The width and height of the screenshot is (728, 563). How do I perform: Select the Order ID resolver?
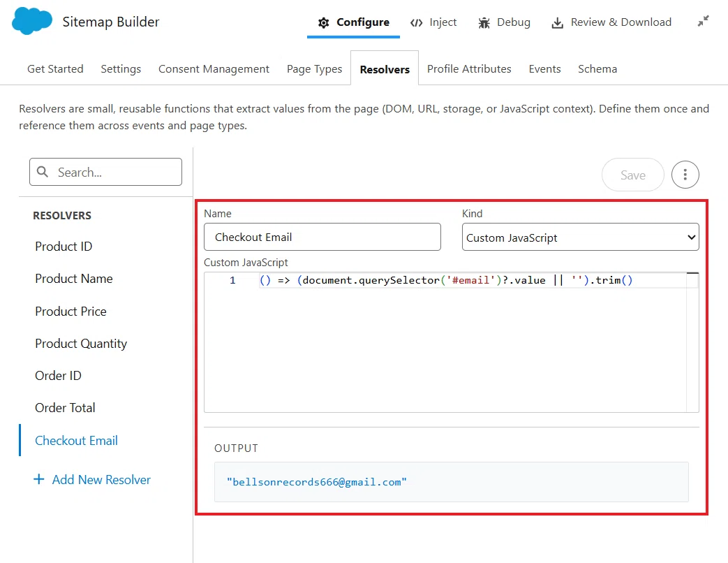click(x=58, y=375)
